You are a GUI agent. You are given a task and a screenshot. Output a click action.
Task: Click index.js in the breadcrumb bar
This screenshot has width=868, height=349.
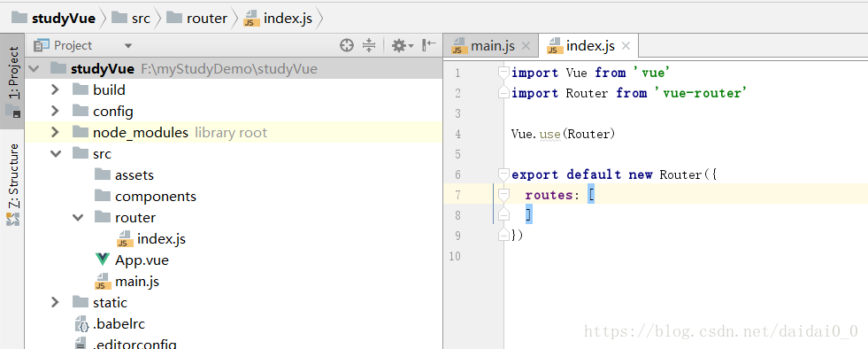279,19
